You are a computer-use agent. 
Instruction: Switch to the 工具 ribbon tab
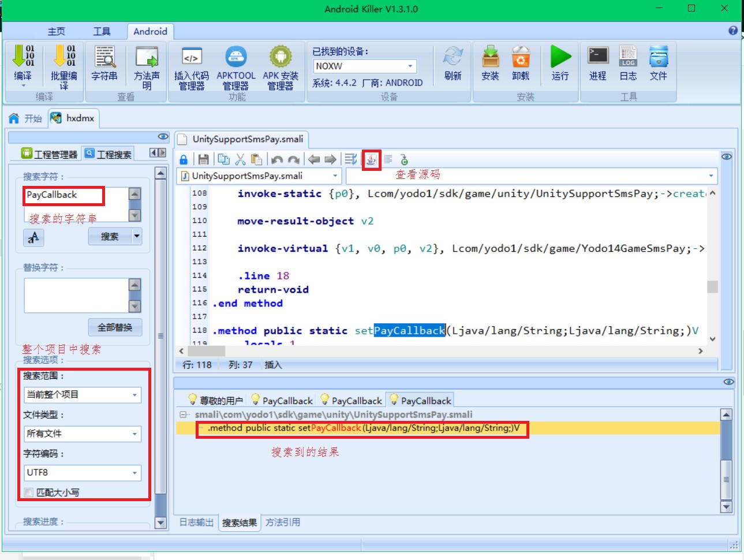[102, 32]
